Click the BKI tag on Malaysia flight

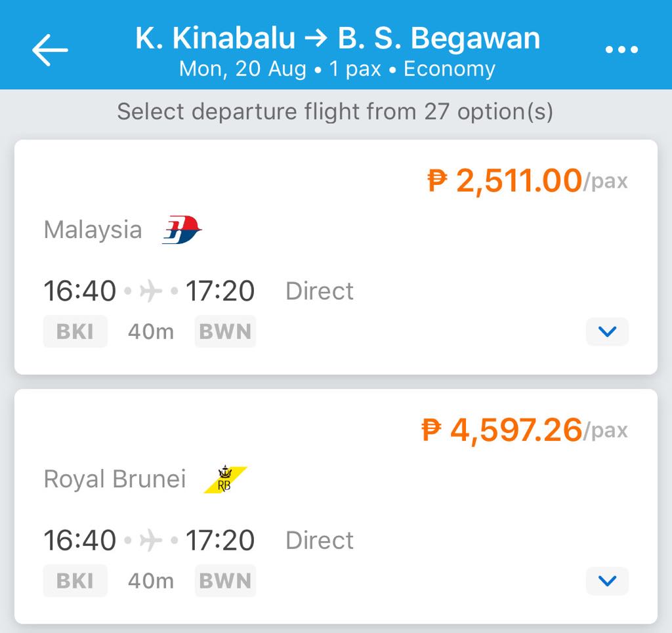(x=75, y=332)
